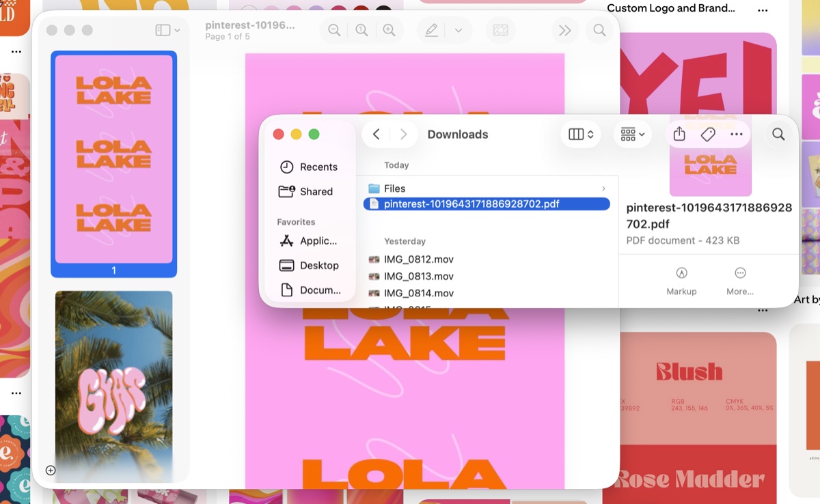Show more toolbar items in Preview
This screenshot has width=820, height=504.
[x=564, y=30]
